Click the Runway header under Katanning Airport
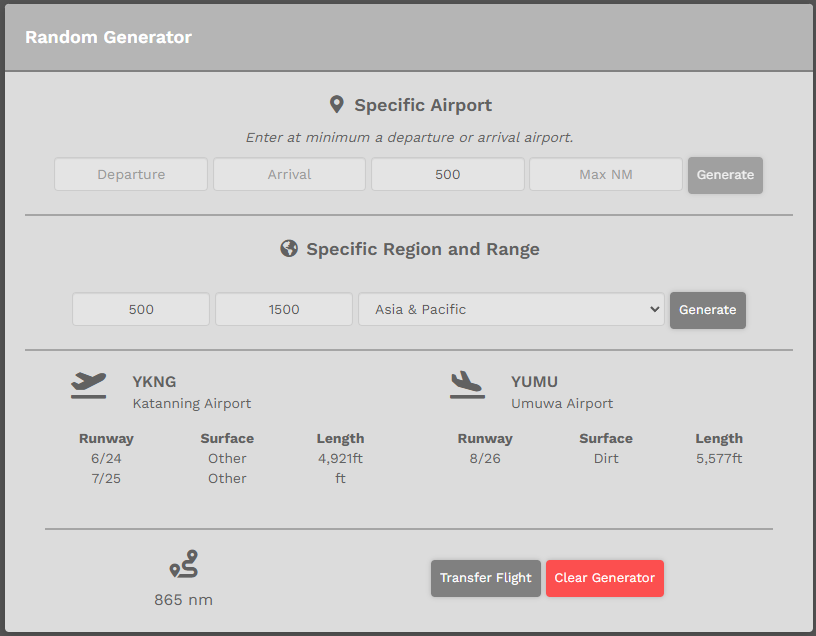The height and width of the screenshot is (636, 816). [x=106, y=439]
